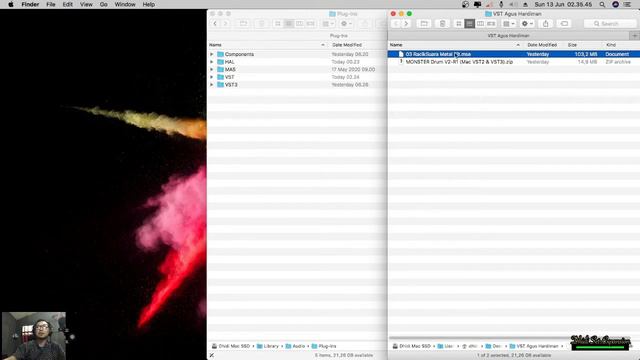Open the gear Action menu in Plug-Ins window
Screen dimensions: 640x360
click(346, 24)
